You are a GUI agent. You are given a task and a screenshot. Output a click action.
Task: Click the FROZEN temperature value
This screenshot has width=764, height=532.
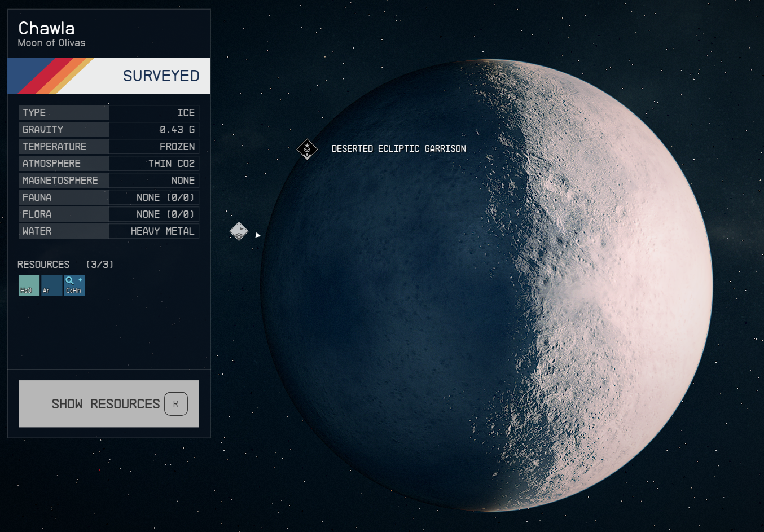tap(177, 147)
